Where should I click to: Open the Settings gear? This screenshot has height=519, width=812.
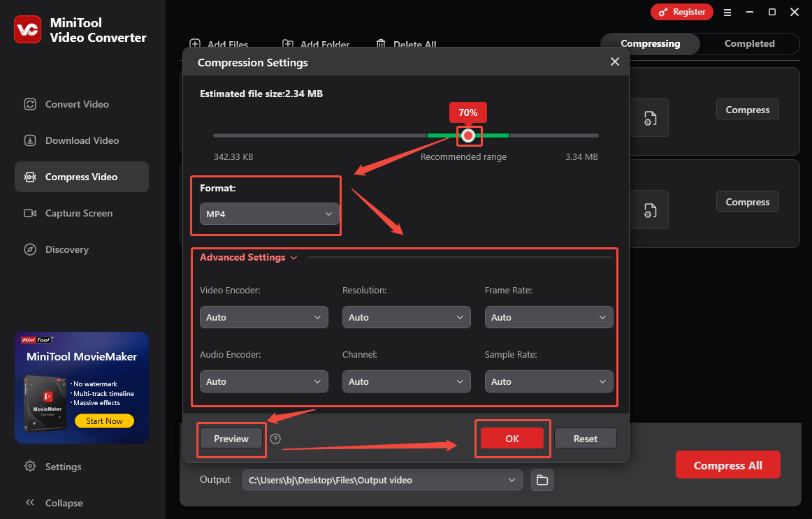(30, 466)
